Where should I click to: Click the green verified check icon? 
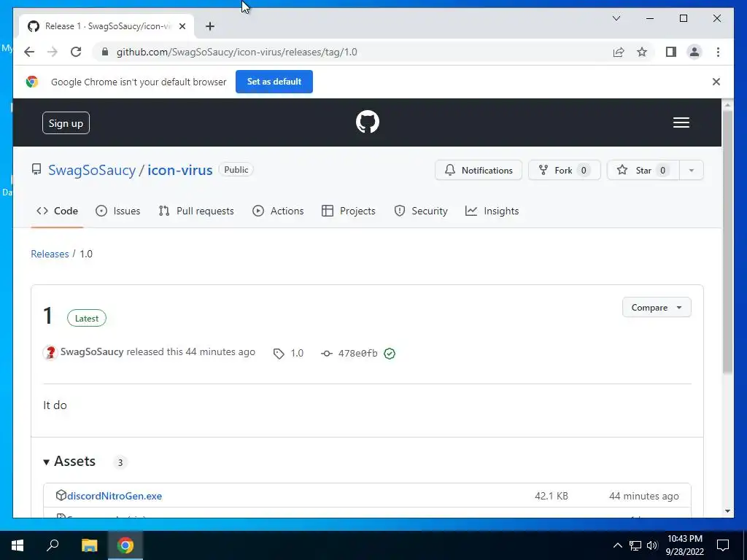pos(390,354)
